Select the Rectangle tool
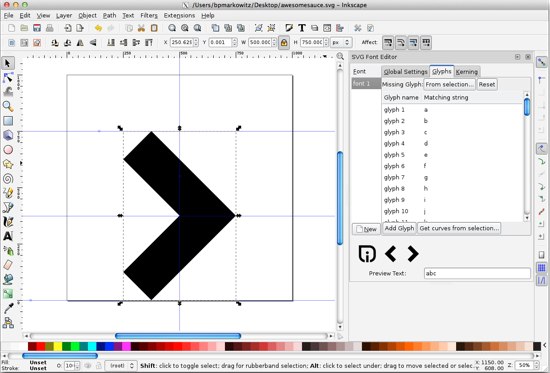Screen dimensions: 550x373 (8, 121)
